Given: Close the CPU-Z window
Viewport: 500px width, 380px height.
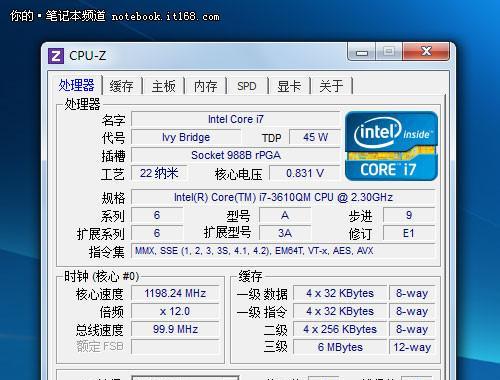Looking at the screenshot, I should tap(426, 51).
